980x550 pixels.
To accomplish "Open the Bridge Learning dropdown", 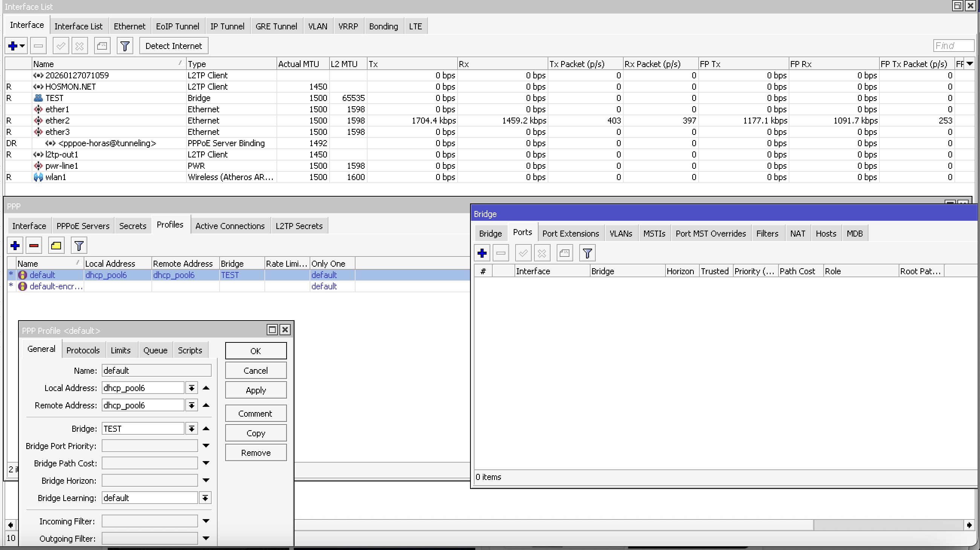I will [x=205, y=498].
